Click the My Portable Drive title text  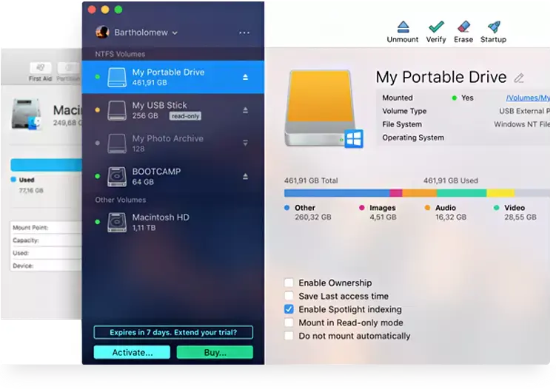[441, 77]
